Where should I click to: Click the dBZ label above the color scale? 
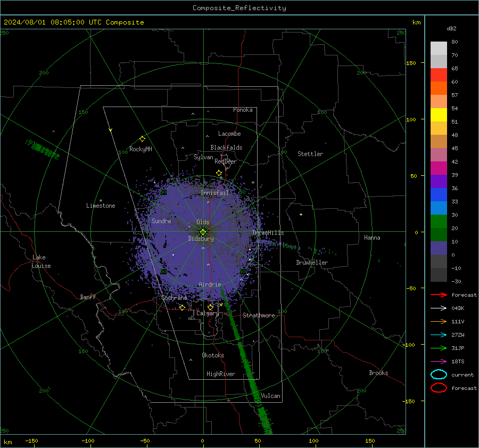451,29
